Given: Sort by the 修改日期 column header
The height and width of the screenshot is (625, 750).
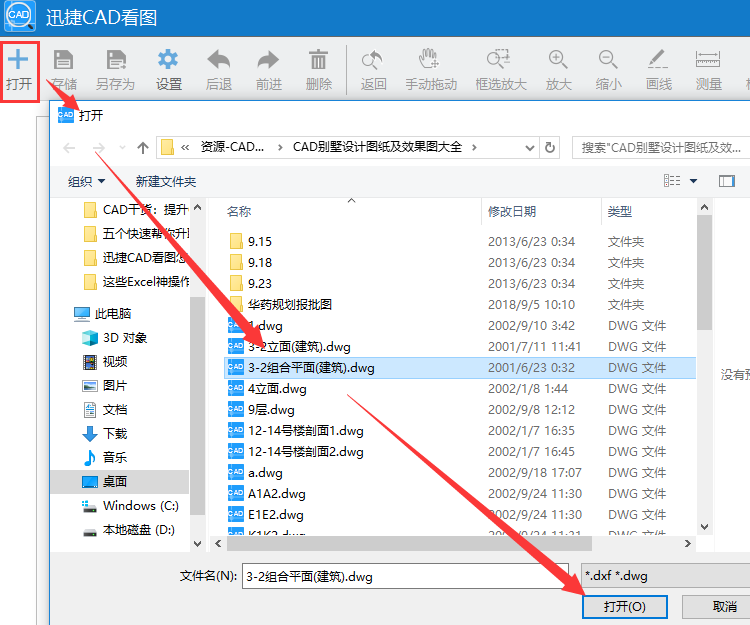Looking at the screenshot, I should (512, 211).
